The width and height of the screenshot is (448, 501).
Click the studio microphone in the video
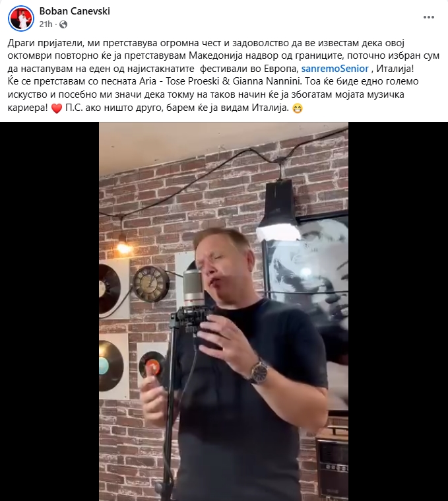pyautogui.click(x=193, y=288)
